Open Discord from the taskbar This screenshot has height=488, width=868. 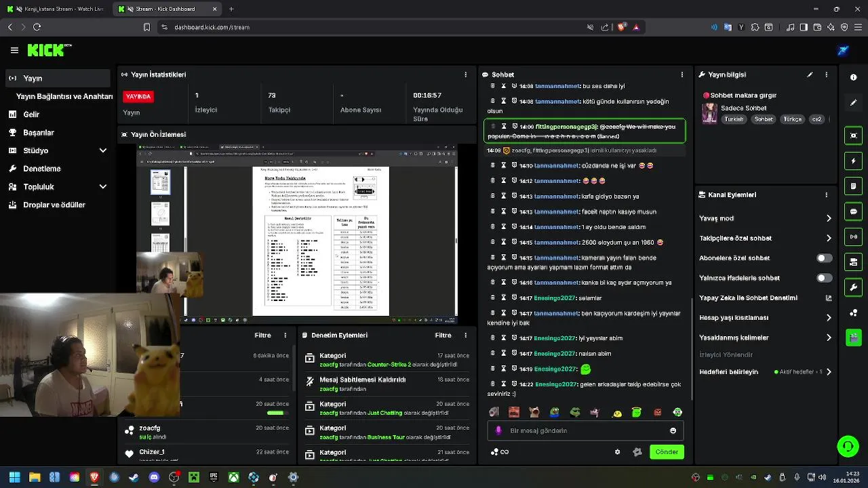tap(154, 477)
